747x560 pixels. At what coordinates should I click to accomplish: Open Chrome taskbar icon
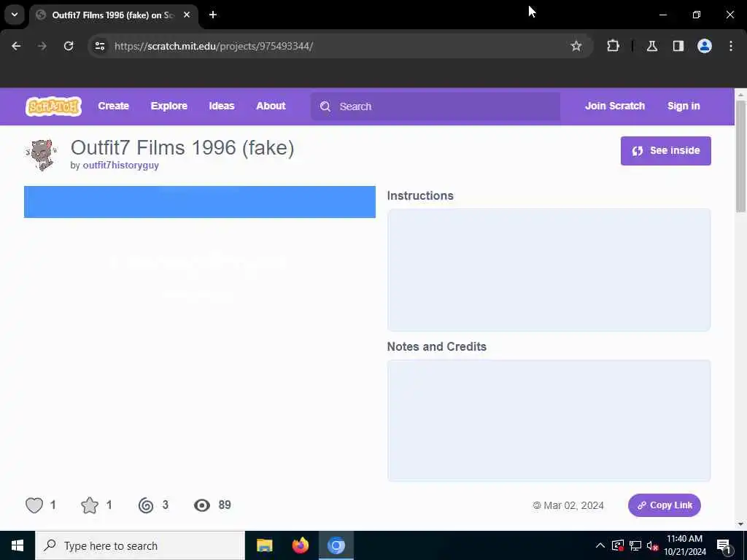(336, 545)
